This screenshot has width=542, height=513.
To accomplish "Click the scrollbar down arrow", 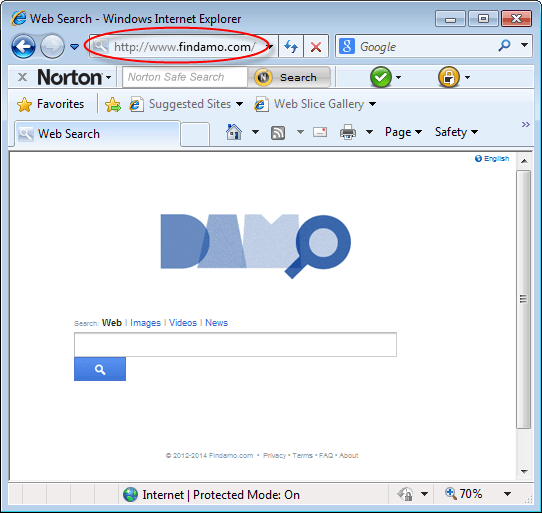I will click(x=524, y=472).
